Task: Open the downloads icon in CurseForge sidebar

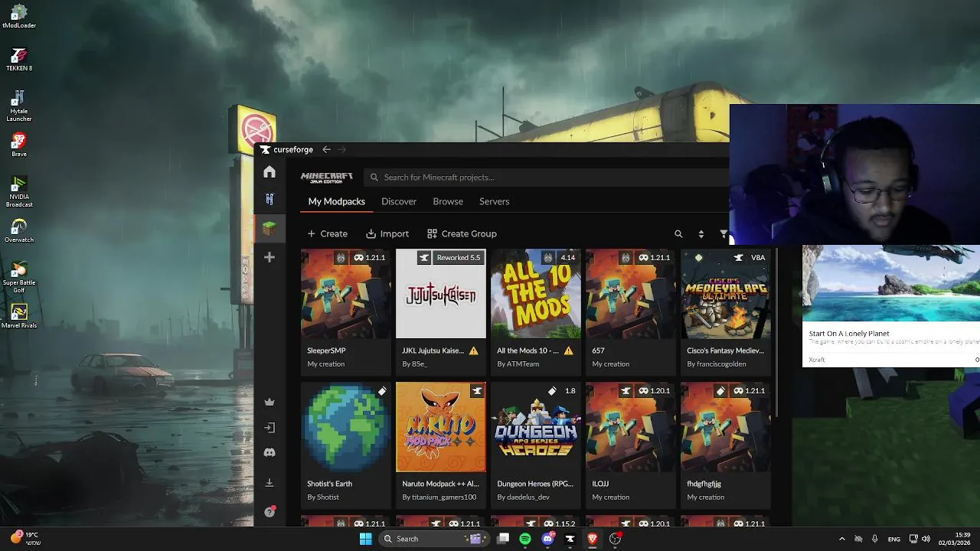Action: 269,483
